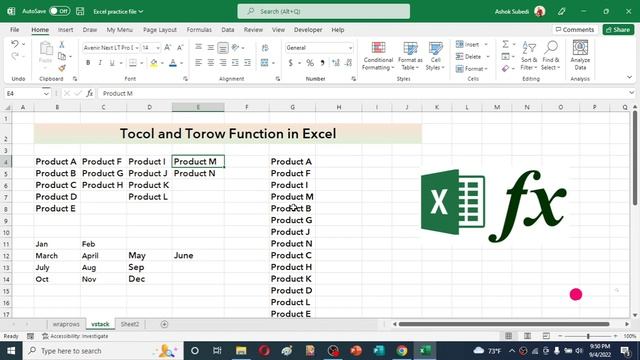
Task: Click the AutoSum sigma icon
Action: (x=505, y=44)
